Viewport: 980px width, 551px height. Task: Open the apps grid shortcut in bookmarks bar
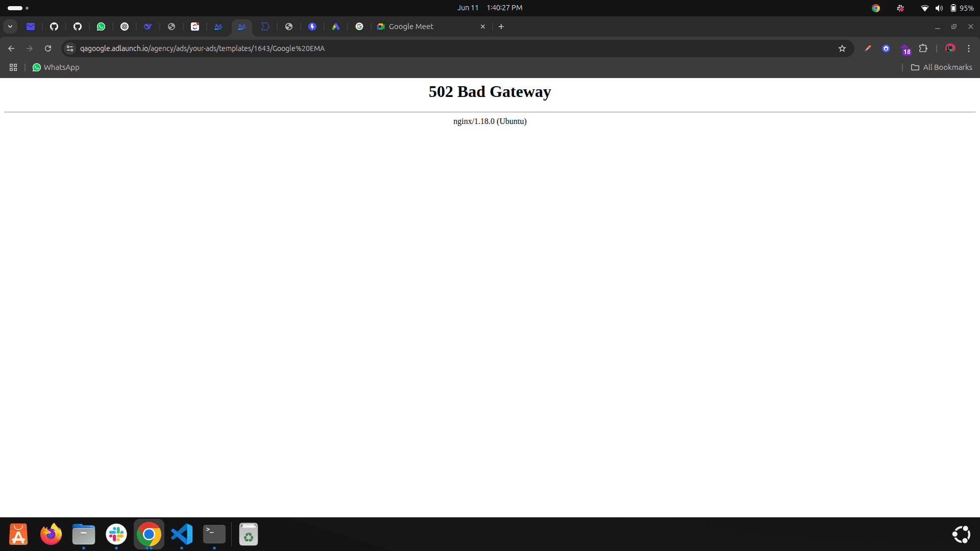pos(13,67)
